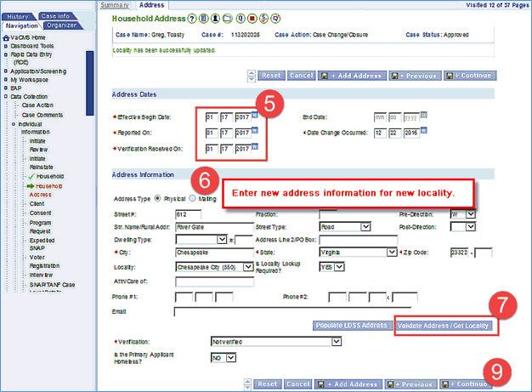Click the Street # input field

(x=189, y=214)
